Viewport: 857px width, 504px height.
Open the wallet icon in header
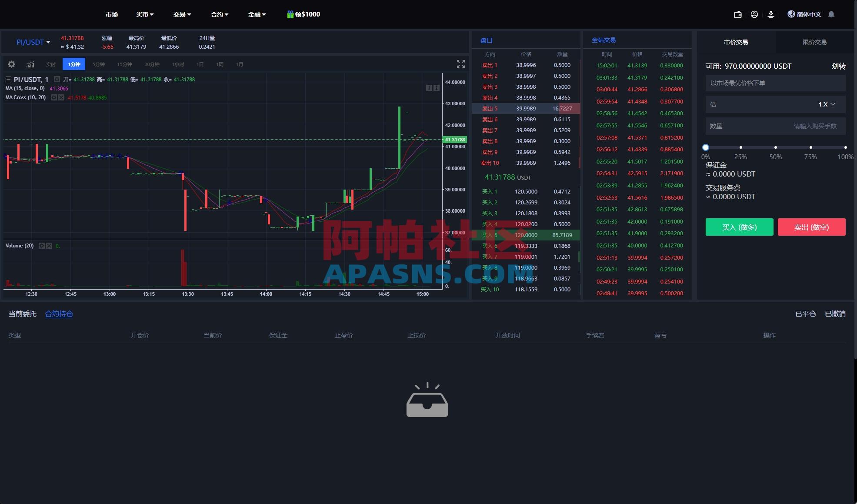(738, 14)
